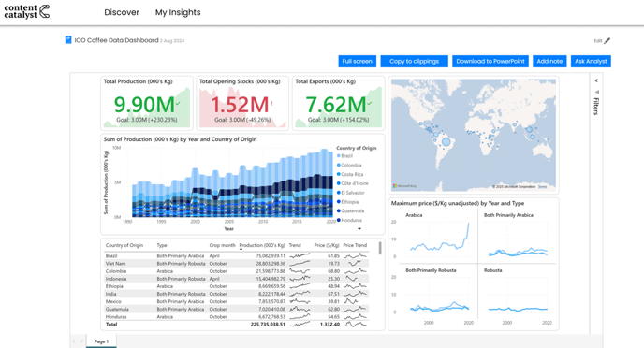The image size is (644, 348).
Task: Expand the Filters pane arrow
Action: 596,80
